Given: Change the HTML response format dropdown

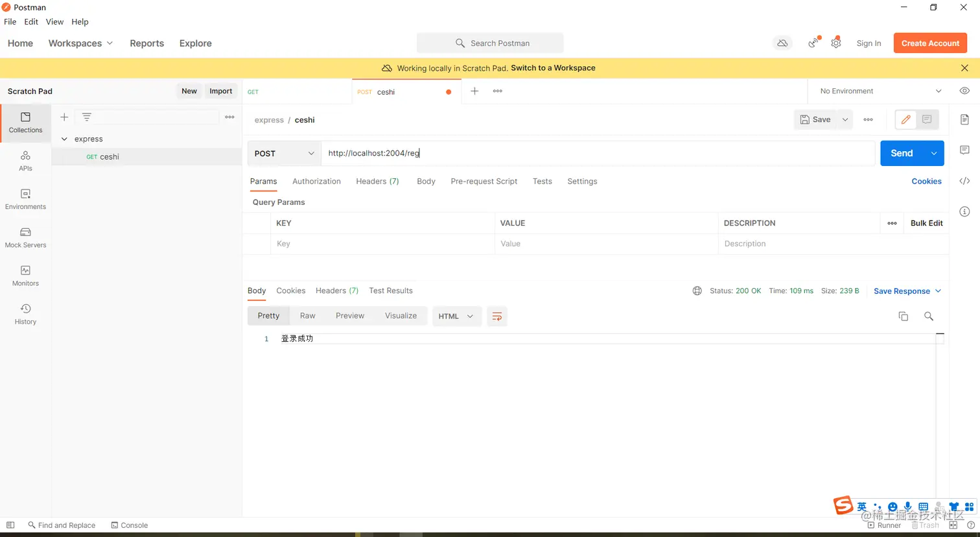Looking at the screenshot, I should 456,316.
